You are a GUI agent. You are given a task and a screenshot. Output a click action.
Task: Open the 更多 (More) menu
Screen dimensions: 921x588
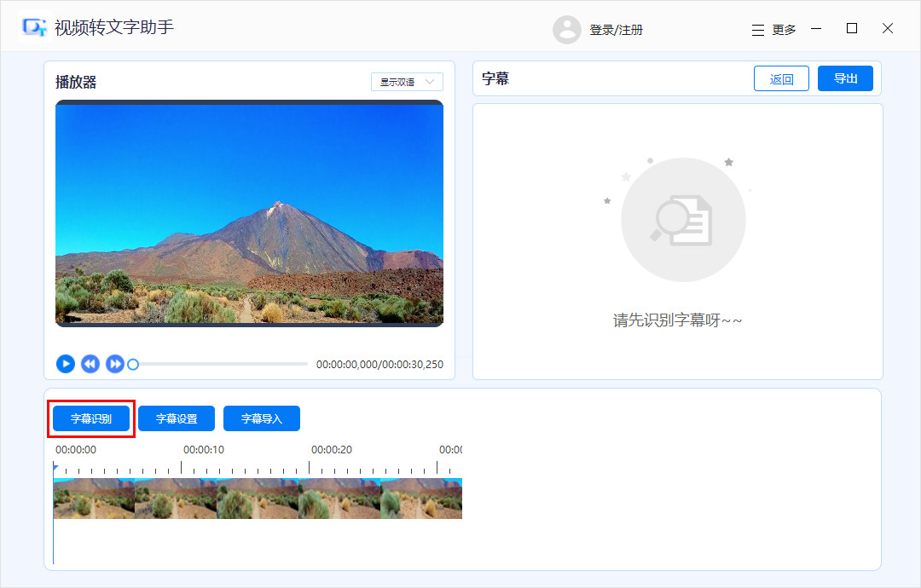pos(785,29)
